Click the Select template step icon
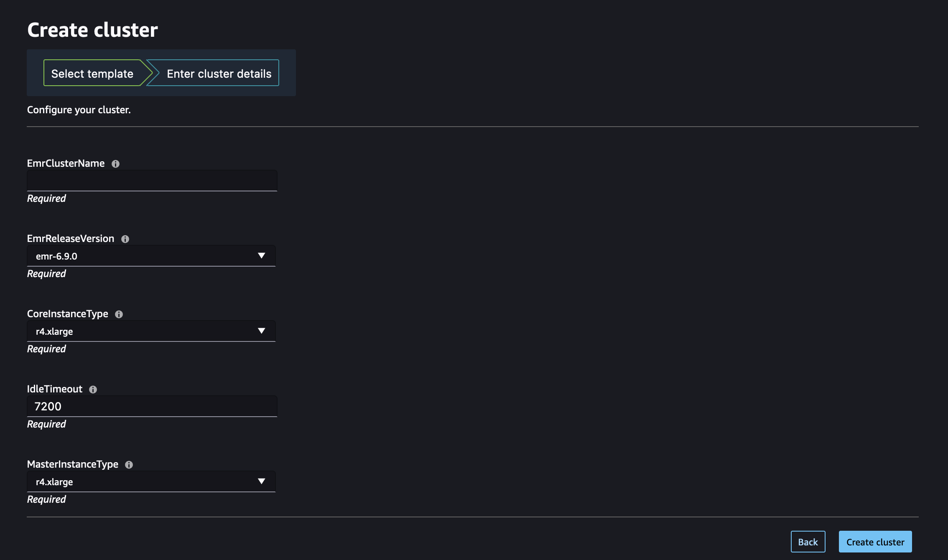Screen dimensions: 948x560 (x=92, y=72)
